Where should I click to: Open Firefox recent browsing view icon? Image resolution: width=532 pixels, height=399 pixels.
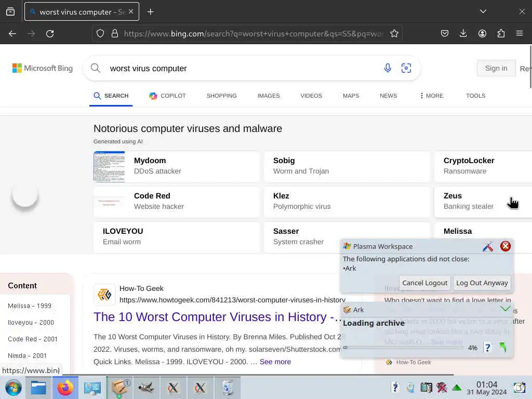point(10,12)
